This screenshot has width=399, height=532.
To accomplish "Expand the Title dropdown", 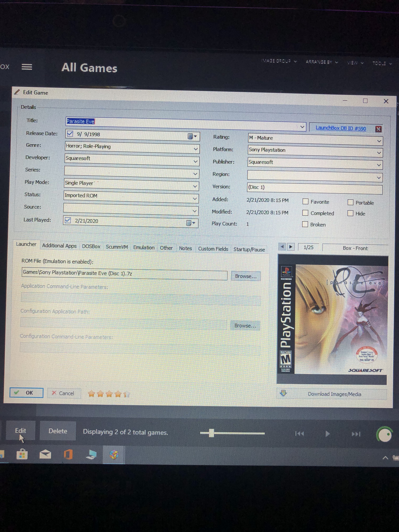I will (x=302, y=127).
